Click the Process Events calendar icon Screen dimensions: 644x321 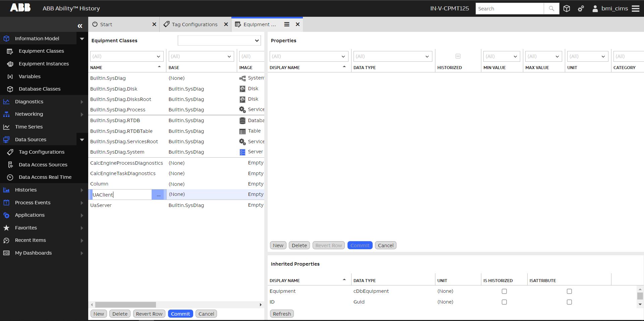6,203
